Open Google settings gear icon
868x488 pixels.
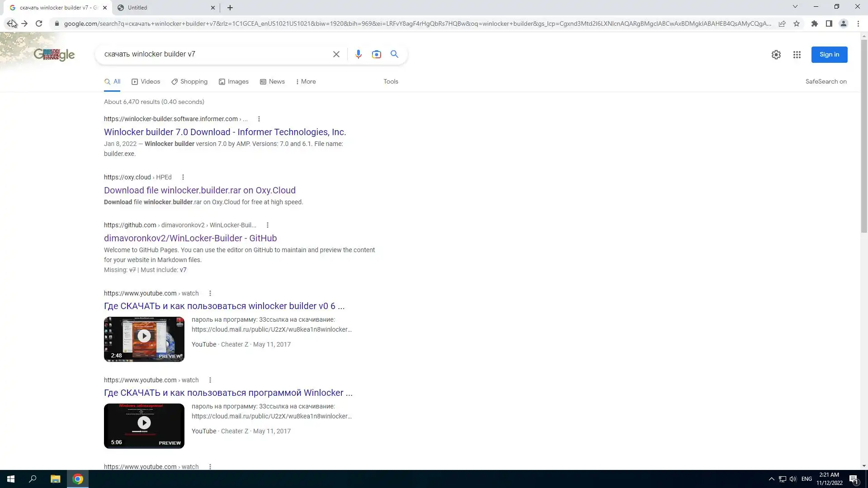pos(776,55)
